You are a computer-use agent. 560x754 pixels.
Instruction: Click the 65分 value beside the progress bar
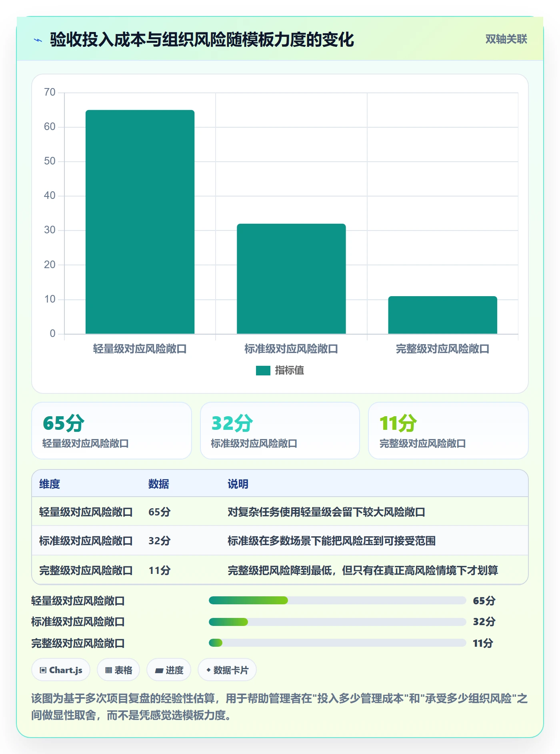pyautogui.click(x=484, y=601)
